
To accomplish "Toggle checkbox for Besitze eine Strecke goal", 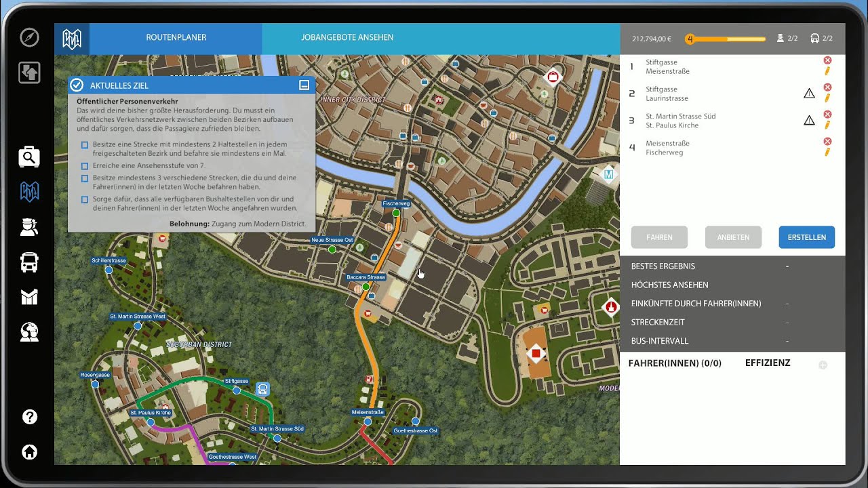I will click(x=85, y=145).
